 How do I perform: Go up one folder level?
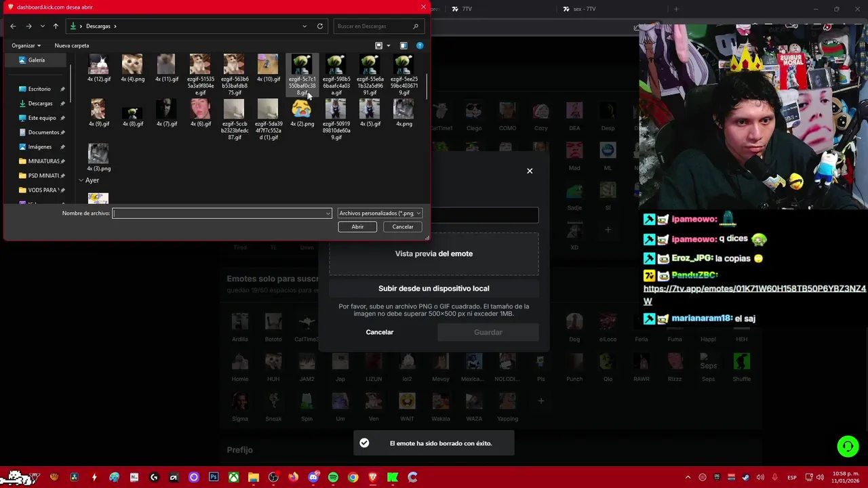pyautogui.click(x=56, y=26)
